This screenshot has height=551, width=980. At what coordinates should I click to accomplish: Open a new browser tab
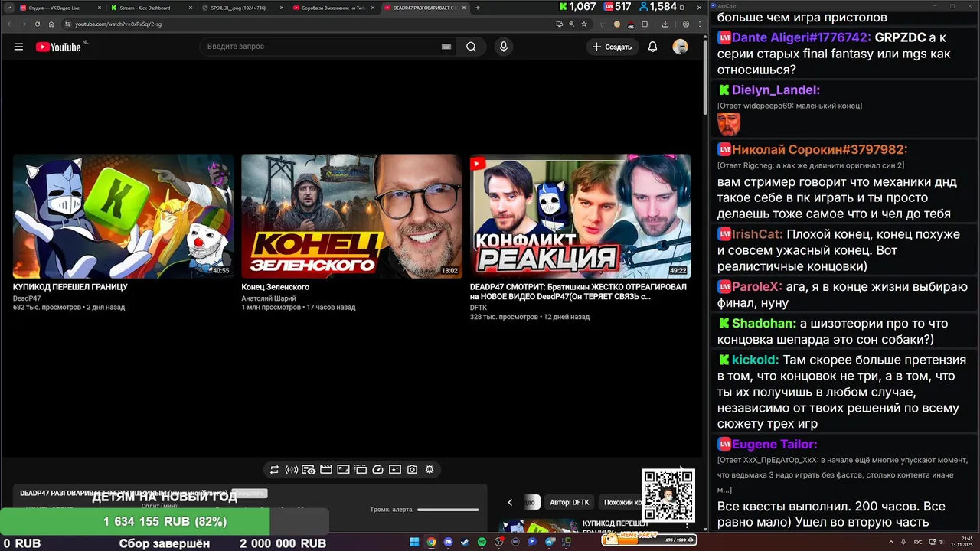477,8
